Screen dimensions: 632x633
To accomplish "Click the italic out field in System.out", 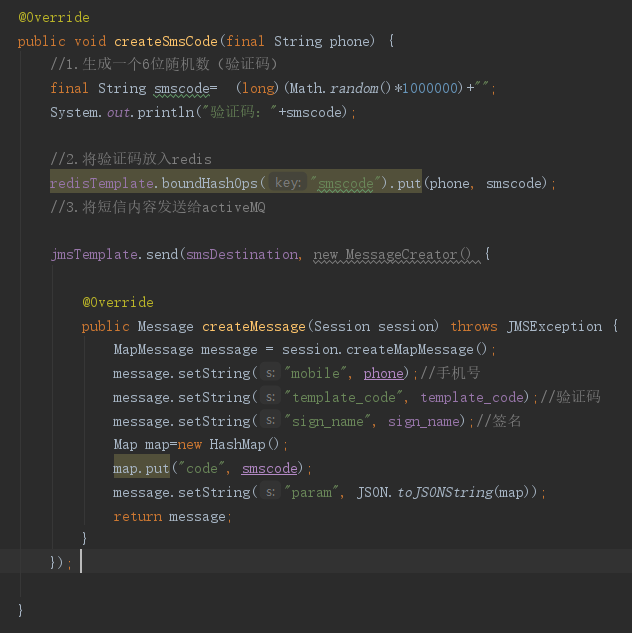I will click(118, 112).
